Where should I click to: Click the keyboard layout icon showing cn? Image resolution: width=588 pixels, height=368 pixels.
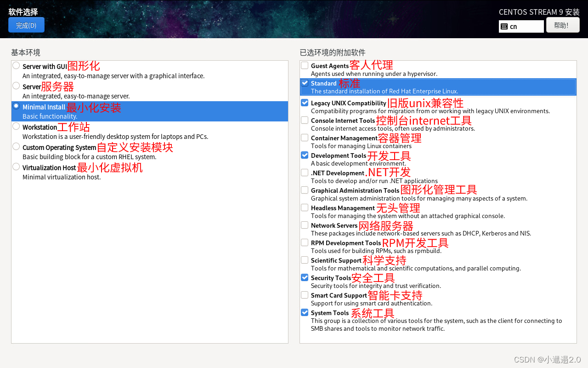point(505,26)
